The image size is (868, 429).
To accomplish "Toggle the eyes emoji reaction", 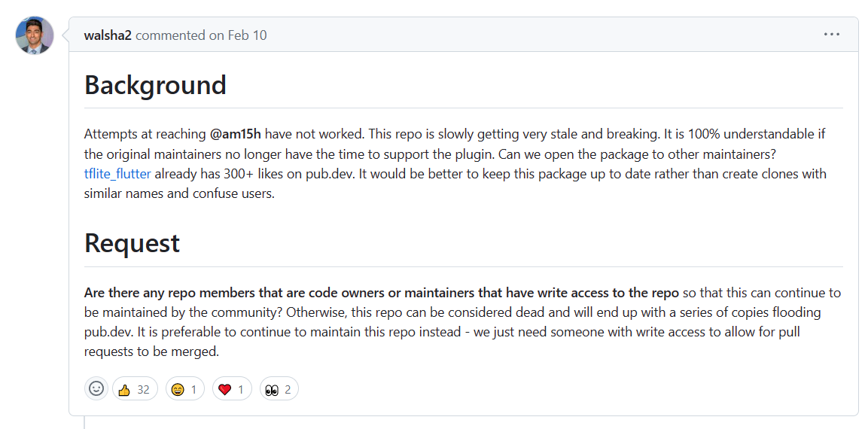I will click(279, 389).
